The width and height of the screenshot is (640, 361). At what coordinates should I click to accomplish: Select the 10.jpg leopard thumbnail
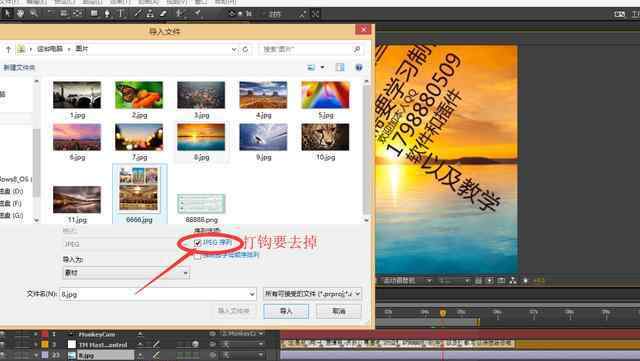325,142
